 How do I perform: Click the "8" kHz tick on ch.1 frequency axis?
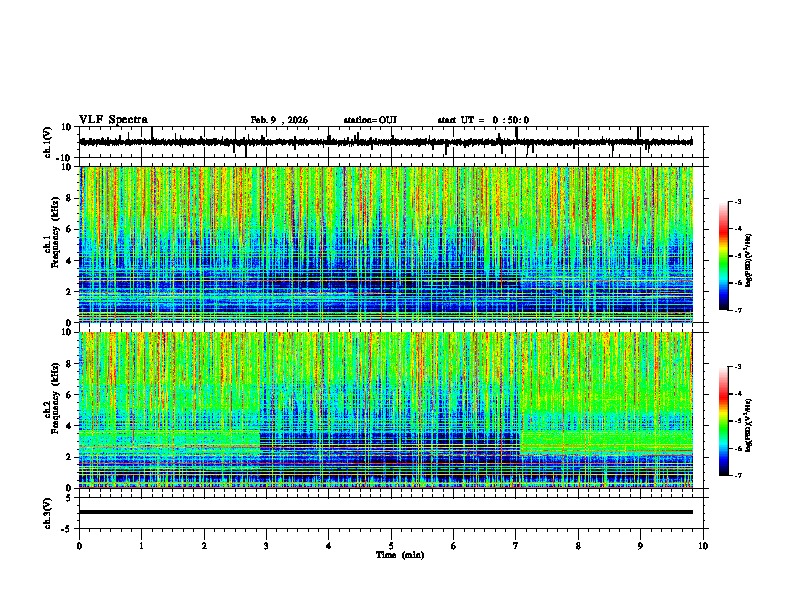[69, 198]
